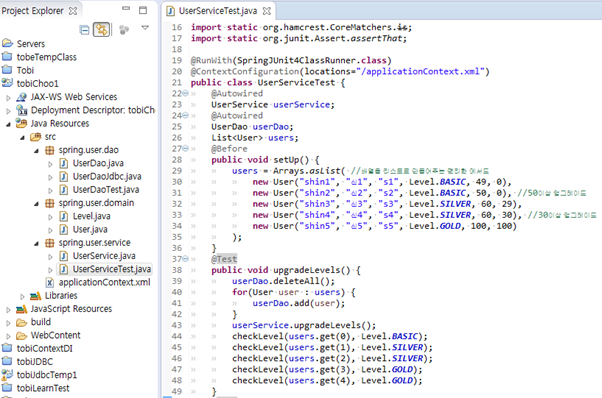Open UserDao.java file

tap(98, 163)
